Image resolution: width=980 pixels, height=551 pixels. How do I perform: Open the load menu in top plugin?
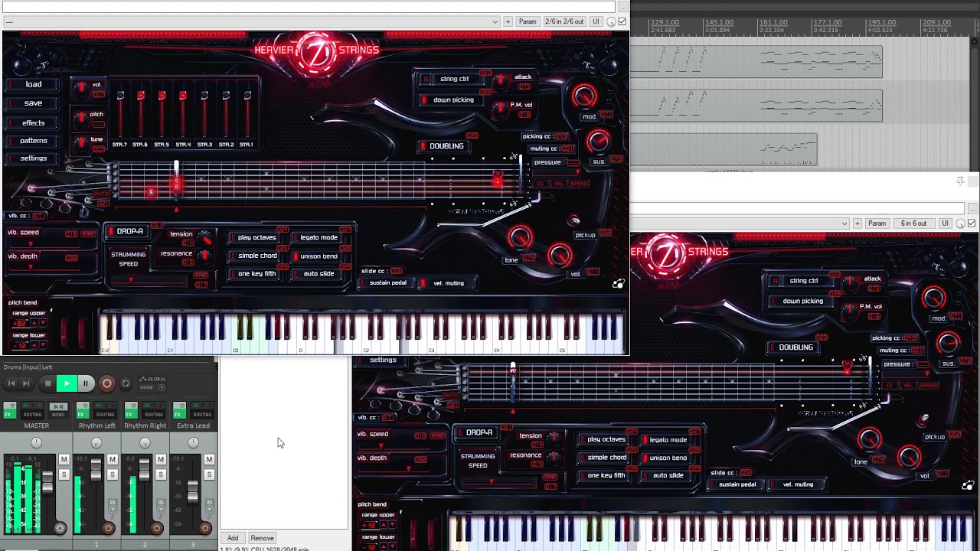[33, 84]
